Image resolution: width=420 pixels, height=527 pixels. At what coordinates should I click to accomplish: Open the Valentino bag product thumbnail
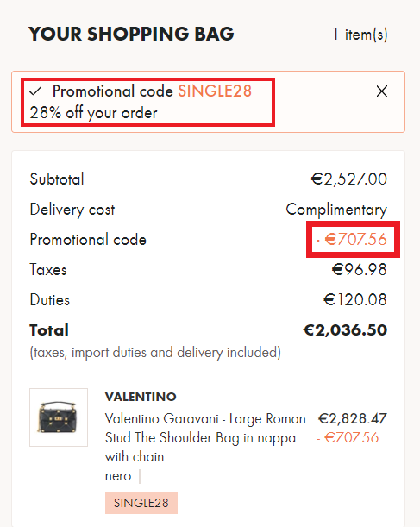tap(59, 417)
